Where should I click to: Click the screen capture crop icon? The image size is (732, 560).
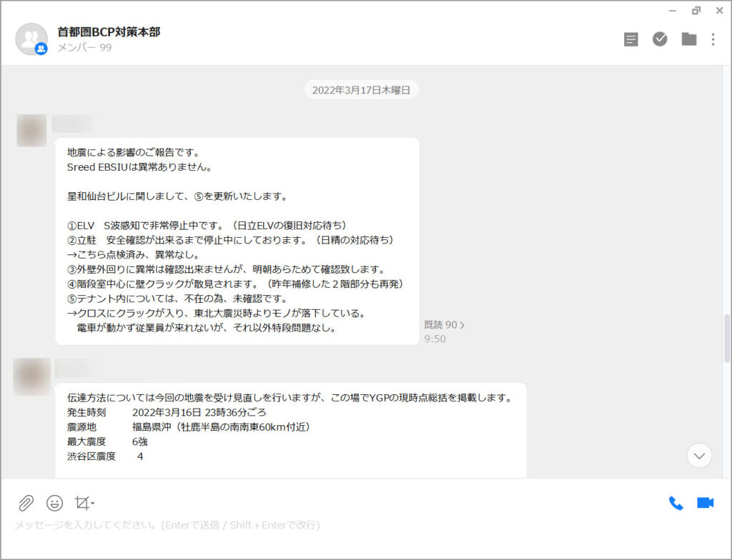(x=81, y=503)
